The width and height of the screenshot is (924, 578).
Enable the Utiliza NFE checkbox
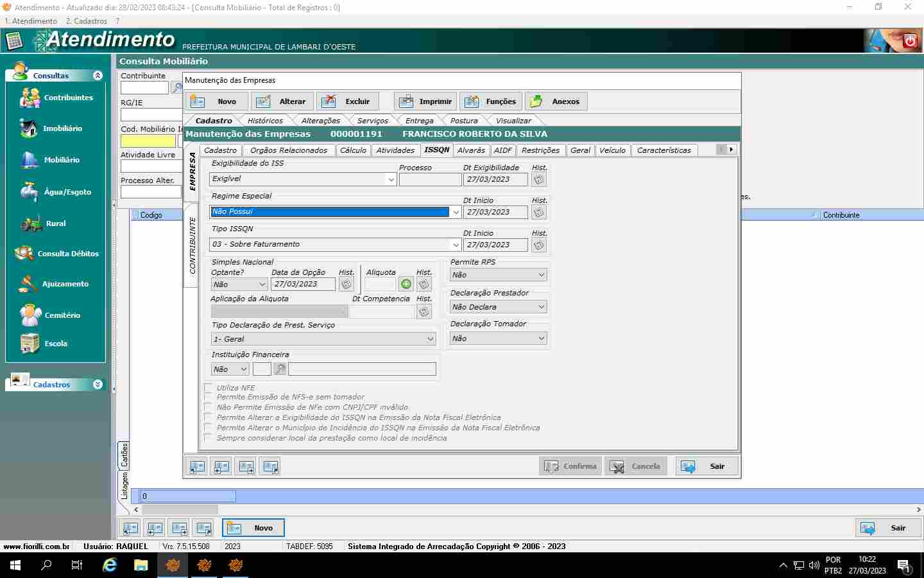point(208,388)
